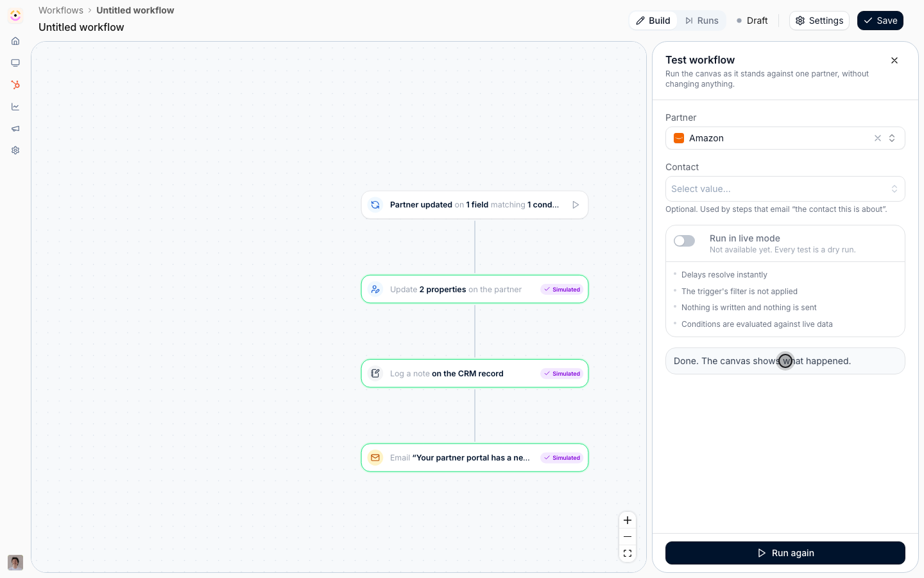
Task: Click Run again button
Action: (x=785, y=553)
